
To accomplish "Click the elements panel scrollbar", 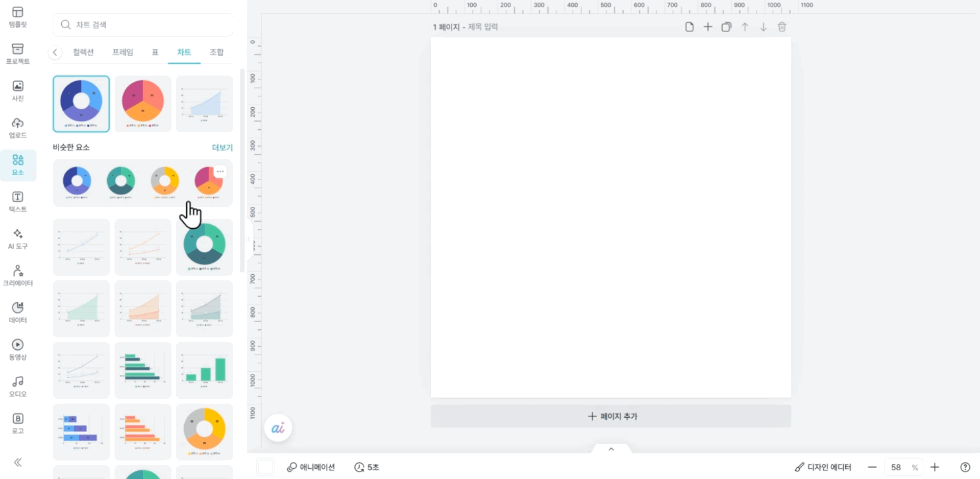I will tap(242, 171).
